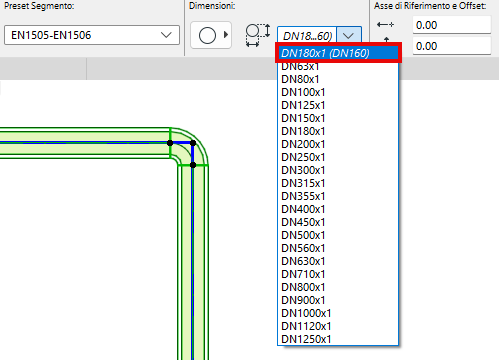499x360 pixels.
Task: Click the lower black node on elbow
Action: click(x=193, y=165)
